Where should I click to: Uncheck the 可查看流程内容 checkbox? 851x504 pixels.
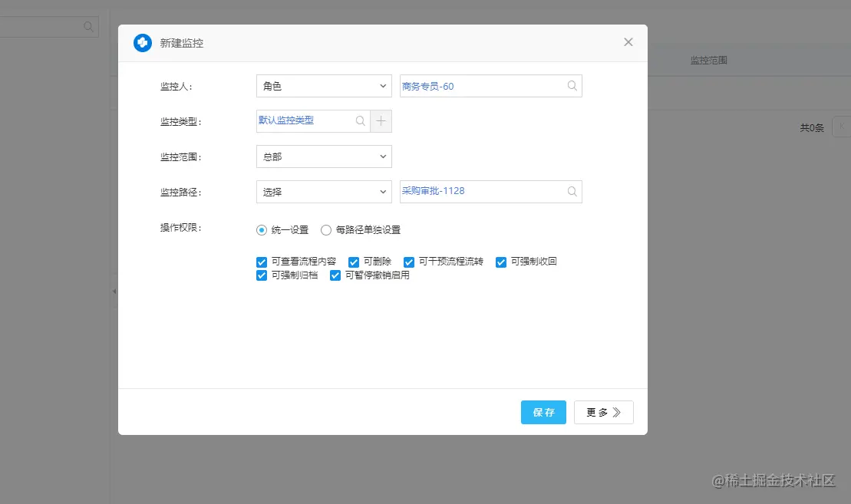262,262
